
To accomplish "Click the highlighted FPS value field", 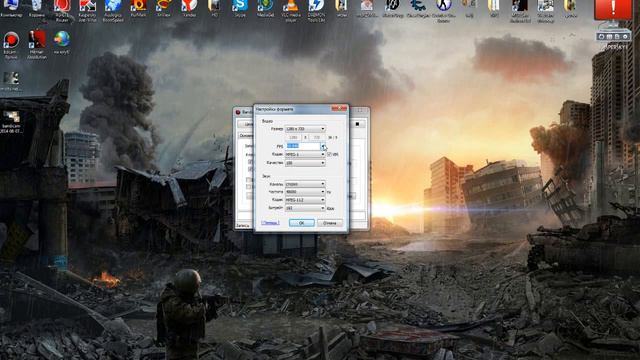I will [x=303, y=146].
